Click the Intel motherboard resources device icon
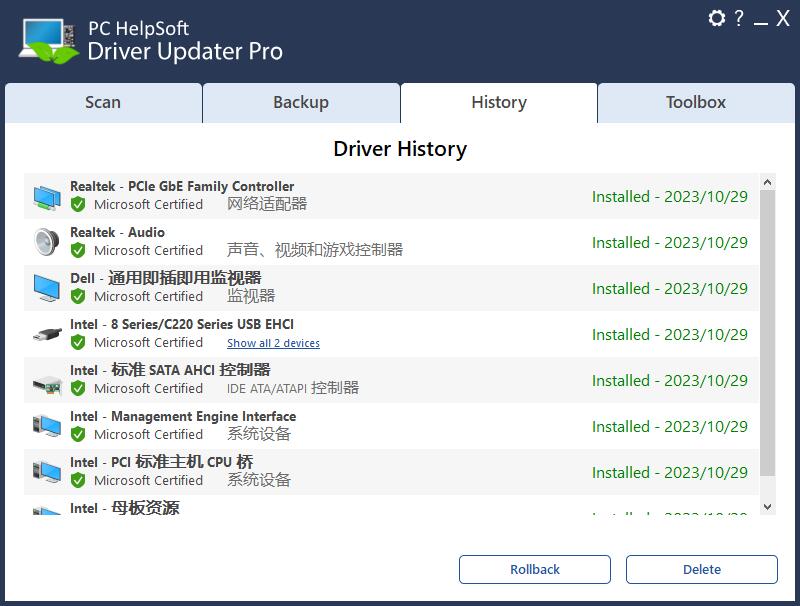This screenshot has width=800, height=606. 46,510
